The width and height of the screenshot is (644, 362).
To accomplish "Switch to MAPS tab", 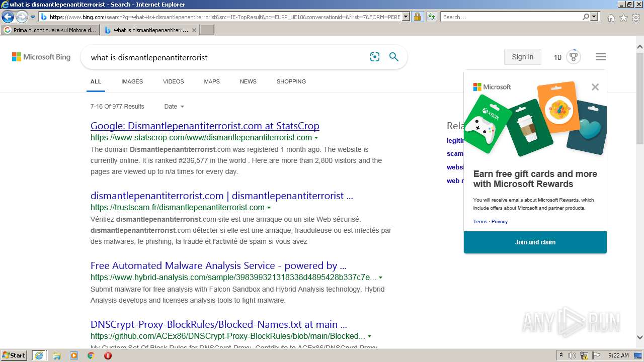I will pos(212,81).
